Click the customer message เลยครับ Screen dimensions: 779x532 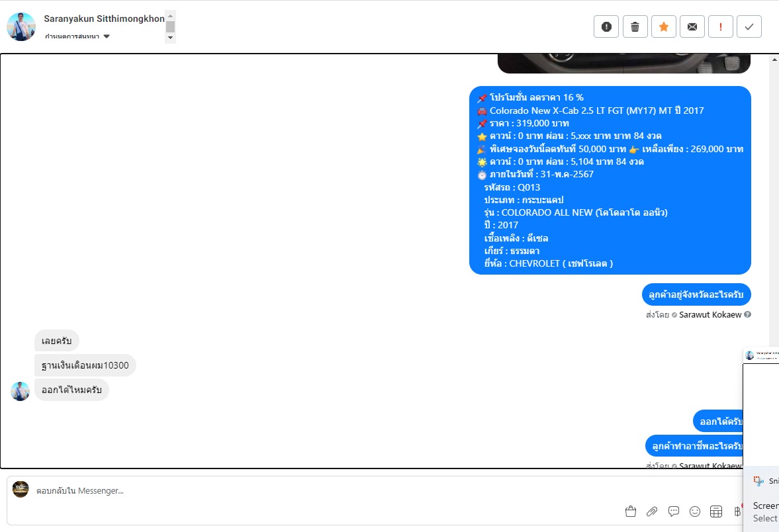[x=57, y=341]
